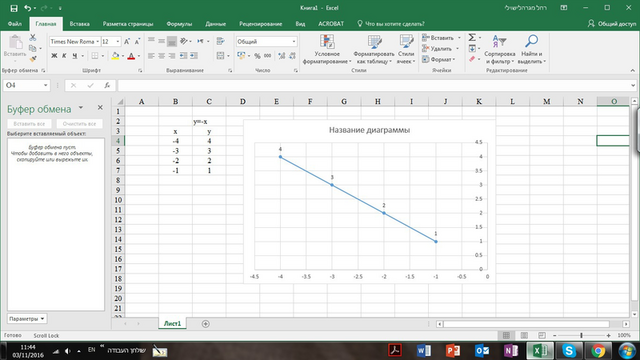The image size is (640, 360).
Task: Open the font color red A swatch
Action: point(131,56)
